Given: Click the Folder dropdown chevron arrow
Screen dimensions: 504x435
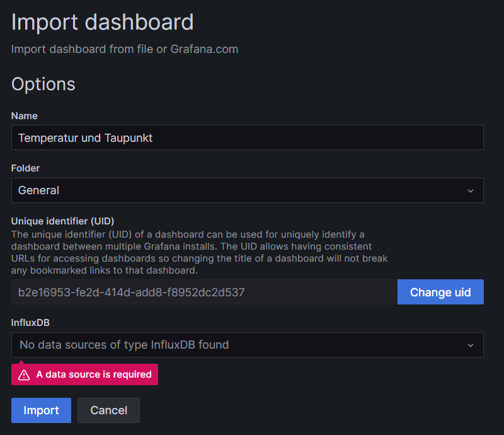Looking at the screenshot, I should tap(471, 191).
